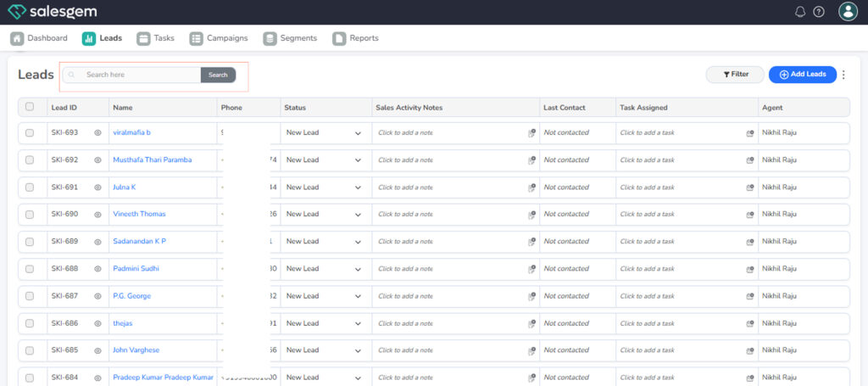
Task: Click the add task icon for SKI-691
Action: click(750, 187)
